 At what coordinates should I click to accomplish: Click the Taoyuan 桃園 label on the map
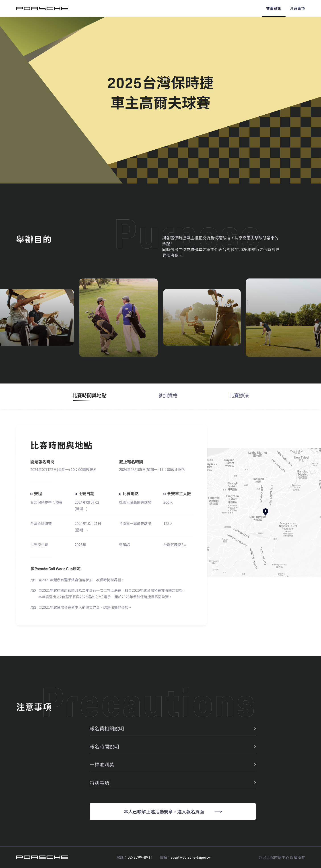(x=258, y=480)
